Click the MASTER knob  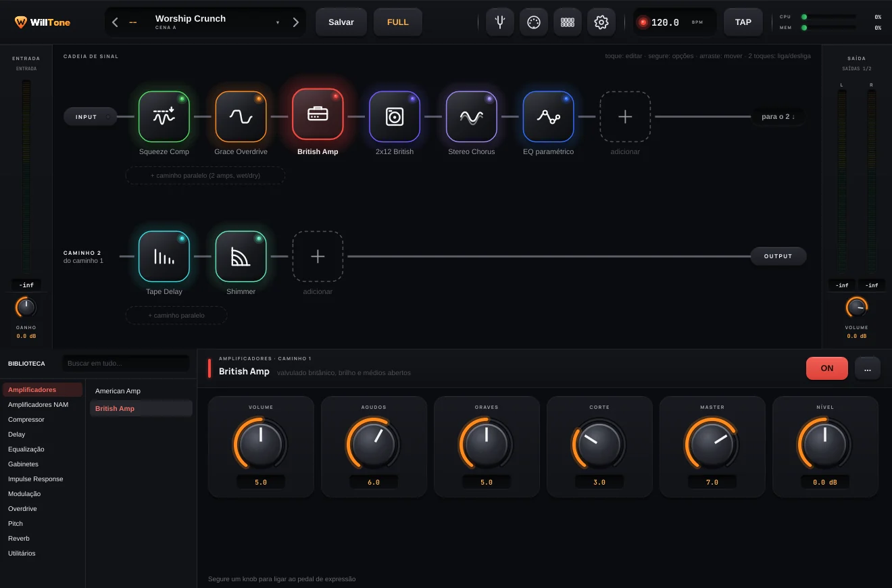712,443
